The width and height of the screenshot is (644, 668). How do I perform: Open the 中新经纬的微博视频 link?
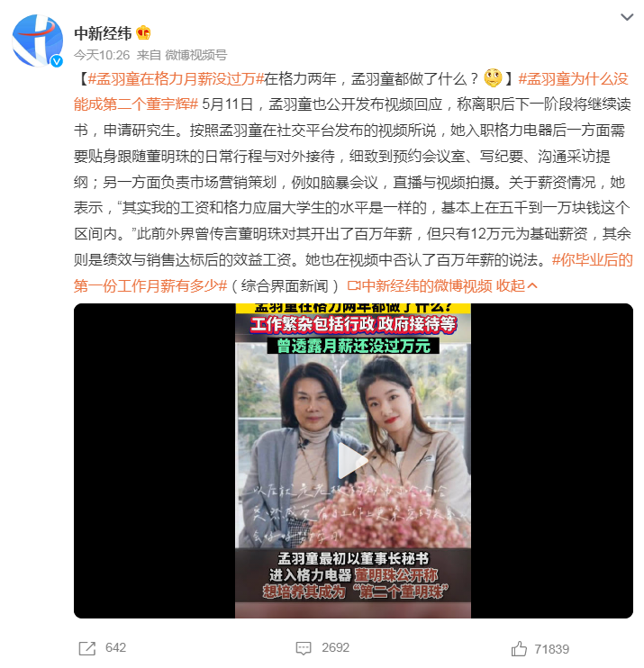420,286
